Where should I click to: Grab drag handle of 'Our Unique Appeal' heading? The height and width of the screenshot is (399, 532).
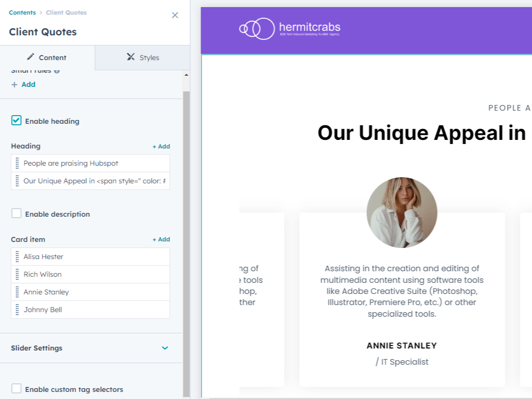[x=17, y=181]
